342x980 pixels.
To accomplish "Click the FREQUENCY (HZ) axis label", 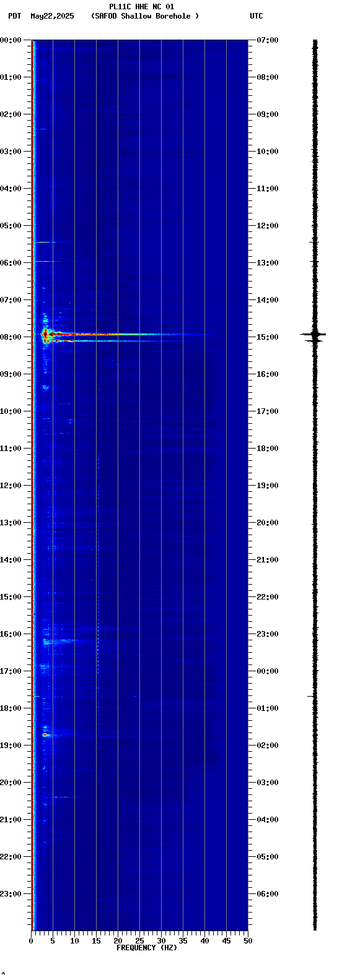I will [147, 948].
